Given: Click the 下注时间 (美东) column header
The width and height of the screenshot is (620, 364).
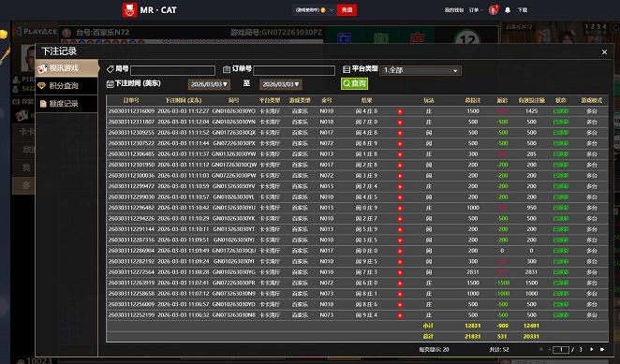Looking at the screenshot, I should click(183, 100).
